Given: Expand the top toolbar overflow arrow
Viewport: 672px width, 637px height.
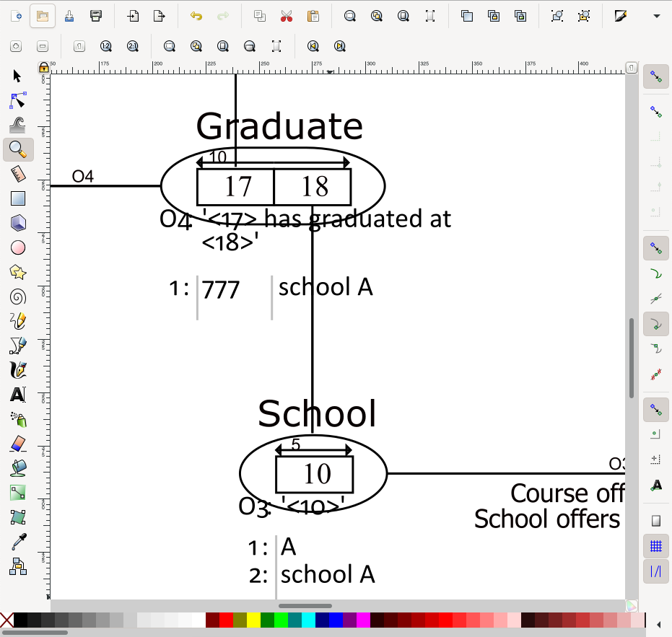Looking at the screenshot, I should (656, 16).
